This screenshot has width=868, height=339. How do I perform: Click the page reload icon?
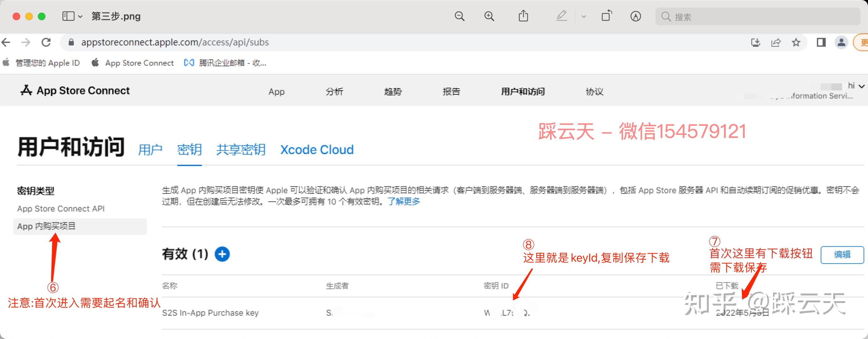coord(46,42)
